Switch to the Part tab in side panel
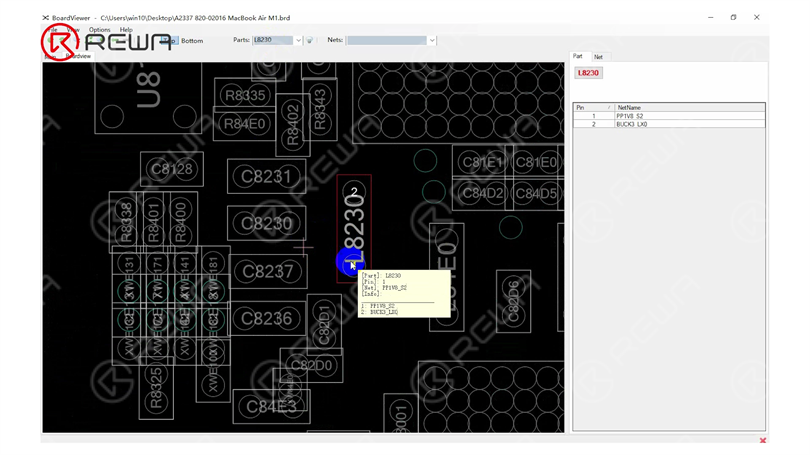 point(578,56)
